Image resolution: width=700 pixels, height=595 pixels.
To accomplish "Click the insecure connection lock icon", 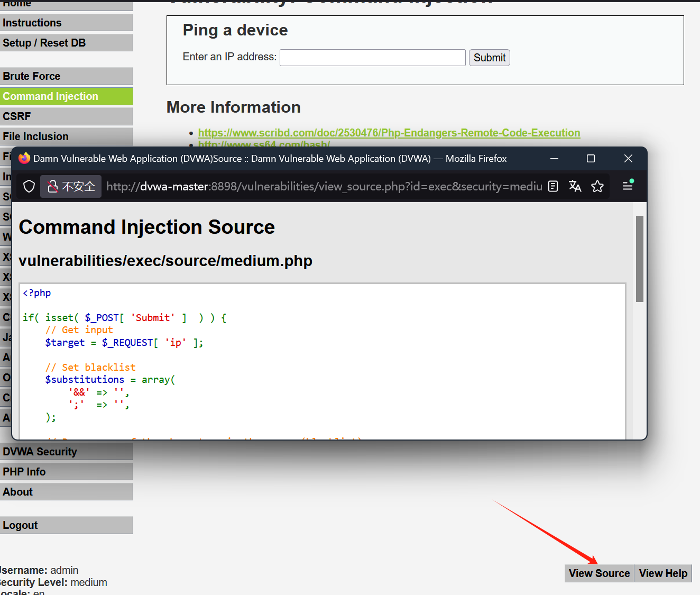I will click(53, 186).
